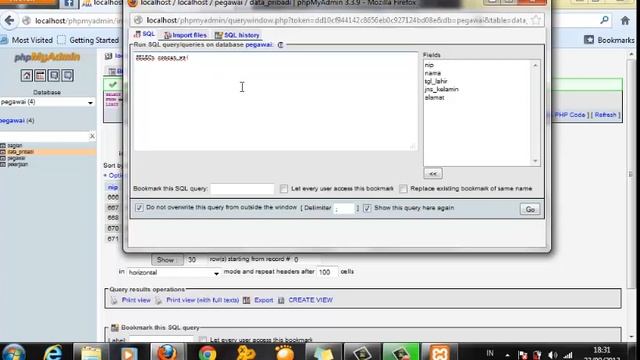Select 'alamat' in the Fields list
This screenshot has width=640, height=360.
pyautogui.click(x=434, y=98)
